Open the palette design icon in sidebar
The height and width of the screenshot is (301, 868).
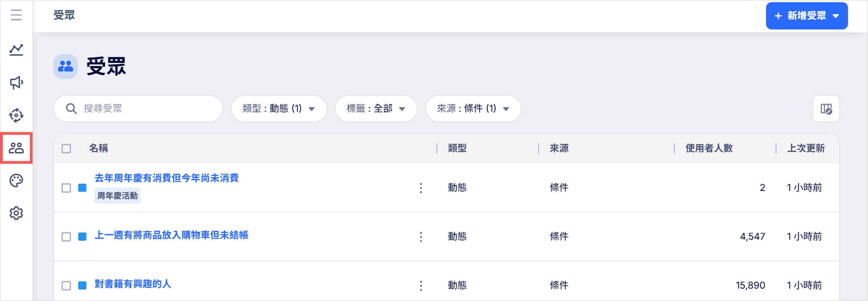click(16, 181)
